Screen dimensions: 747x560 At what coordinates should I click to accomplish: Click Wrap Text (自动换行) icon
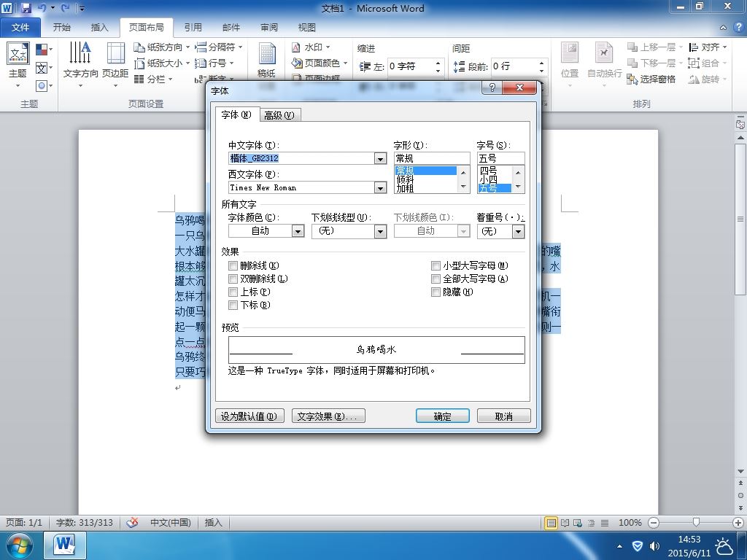pos(604,65)
